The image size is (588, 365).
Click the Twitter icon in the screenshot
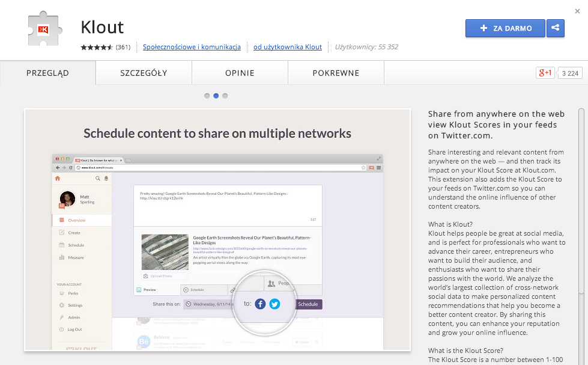pyautogui.click(x=274, y=304)
